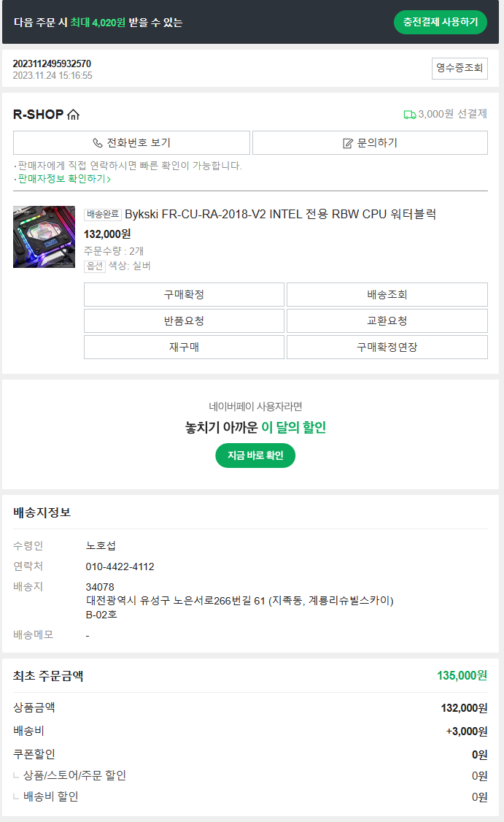Click the 135,000원 total order amount
Viewport: 504px width, 822px height.
point(462,675)
